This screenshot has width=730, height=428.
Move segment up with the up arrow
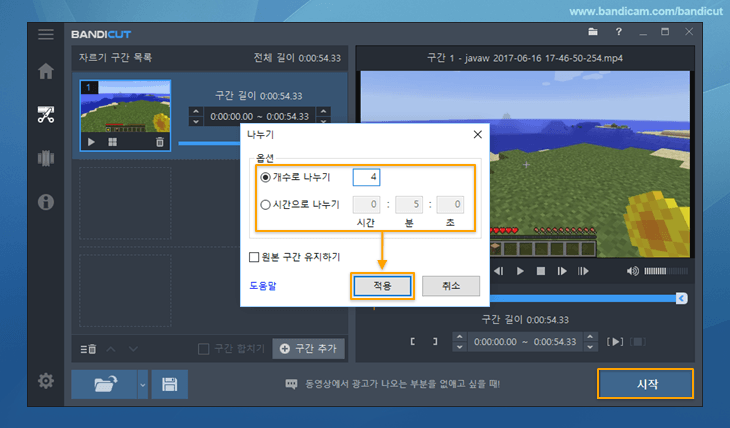coord(111,349)
